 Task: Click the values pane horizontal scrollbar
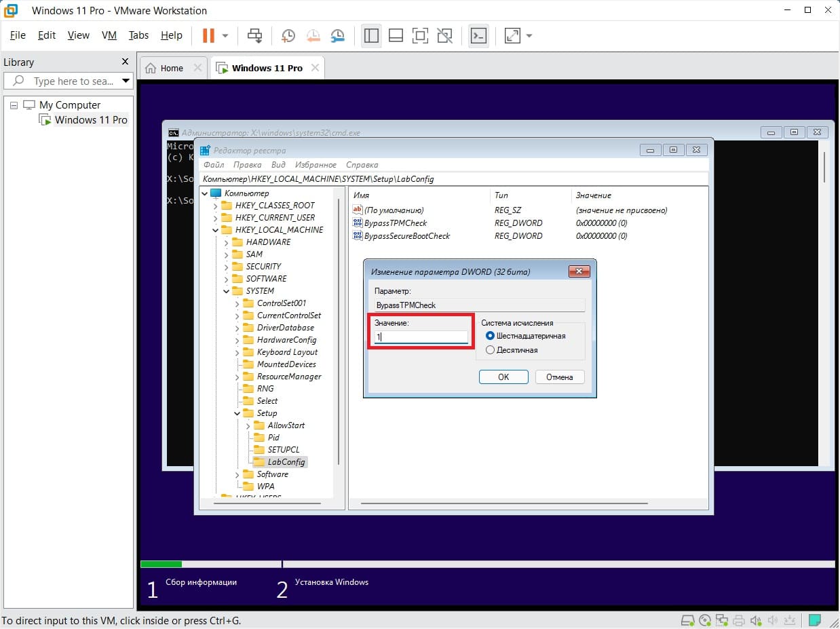504,504
